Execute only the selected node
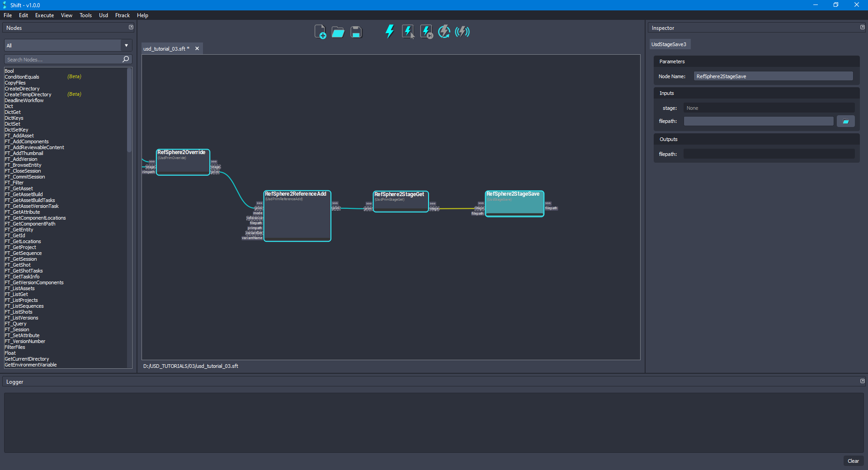 (408, 31)
